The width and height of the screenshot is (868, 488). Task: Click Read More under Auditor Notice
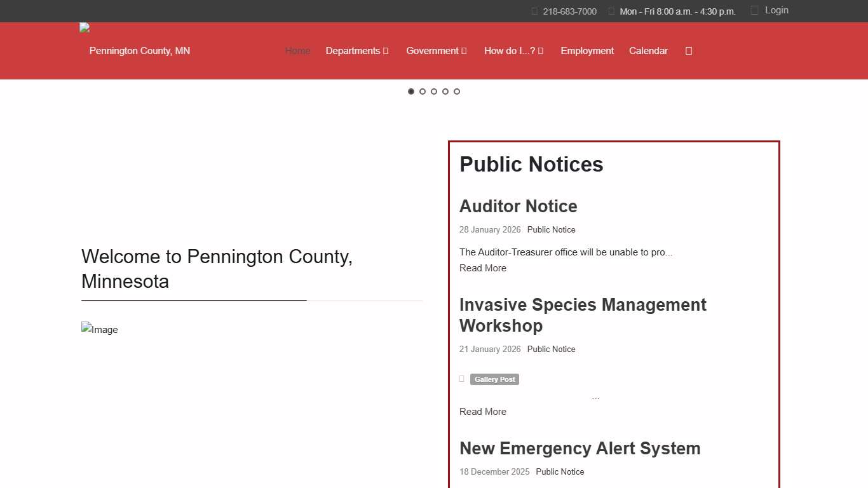pos(483,268)
